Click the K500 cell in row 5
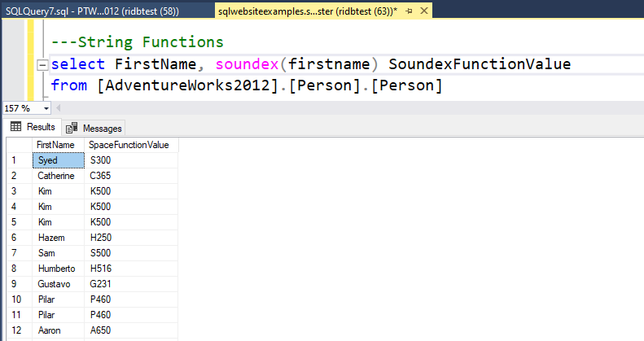644x341 pixels. pos(131,222)
